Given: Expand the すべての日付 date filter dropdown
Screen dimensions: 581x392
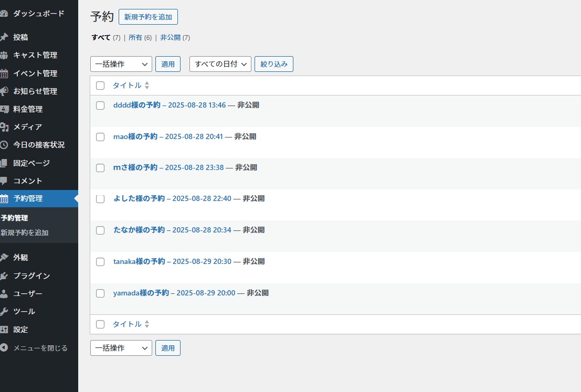Looking at the screenshot, I should [x=220, y=64].
